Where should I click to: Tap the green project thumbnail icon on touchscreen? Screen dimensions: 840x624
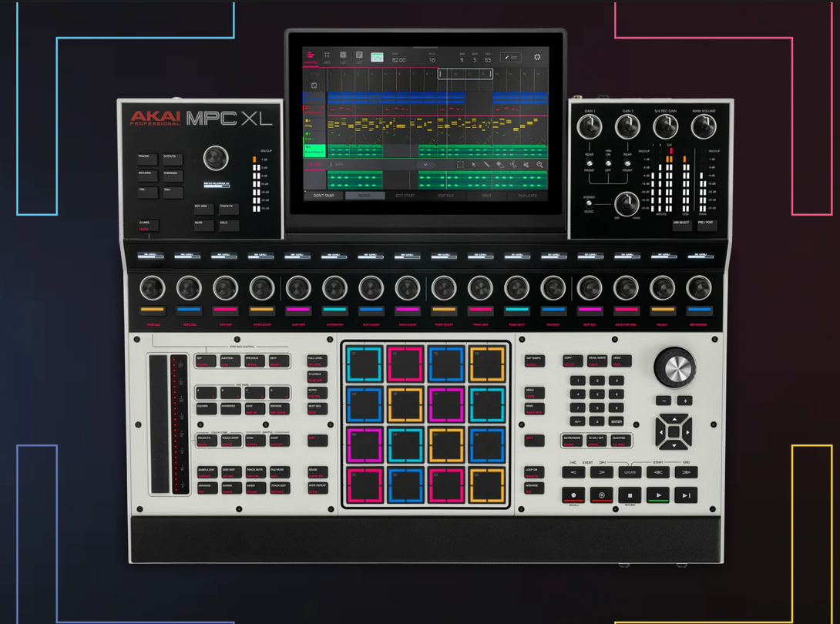click(377, 57)
